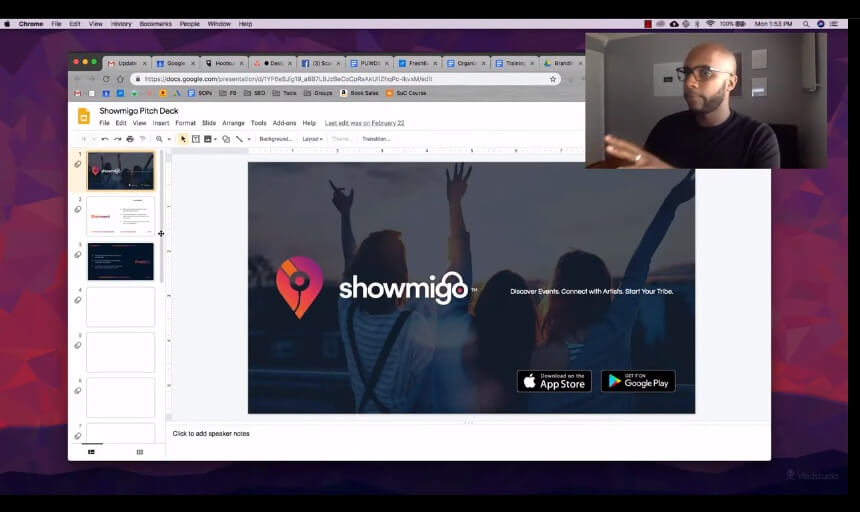This screenshot has width=860, height=512.
Task: Select the shape tool in toolbar
Action: tap(226, 139)
